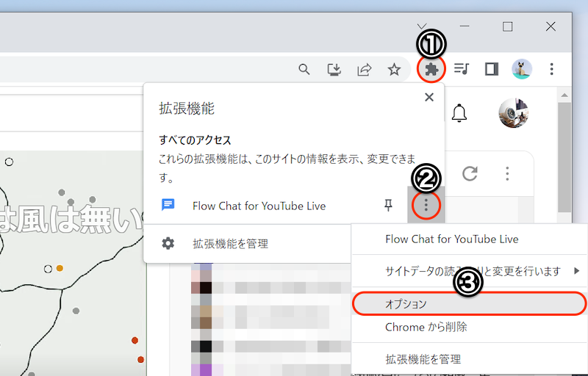
Task: Click the zoom magnifier icon in address bar
Action: click(304, 70)
